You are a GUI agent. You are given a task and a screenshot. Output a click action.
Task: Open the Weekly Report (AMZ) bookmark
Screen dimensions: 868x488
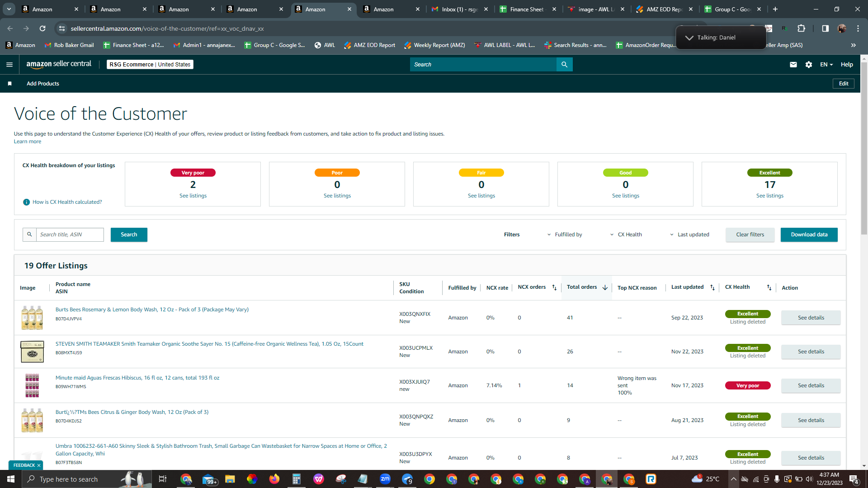434,45
